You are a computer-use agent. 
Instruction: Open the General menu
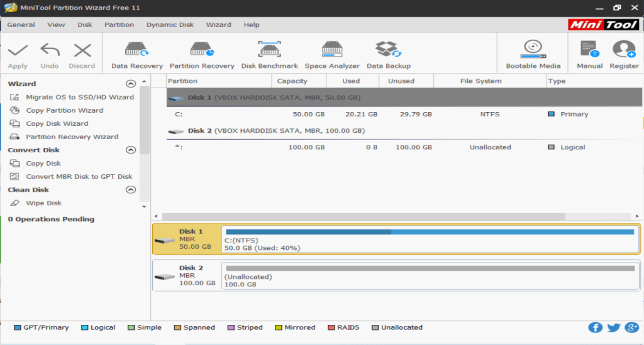click(21, 25)
